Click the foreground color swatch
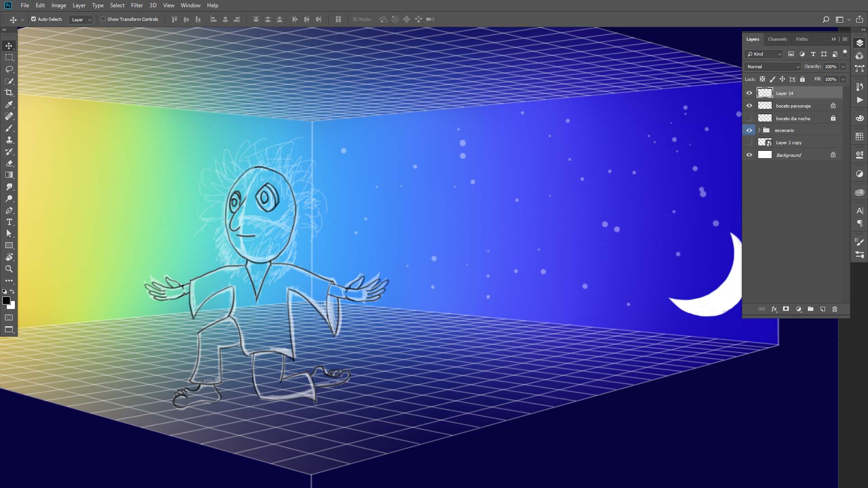This screenshot has width=868, height=488. pyautogui.click(x=6, y=300)
